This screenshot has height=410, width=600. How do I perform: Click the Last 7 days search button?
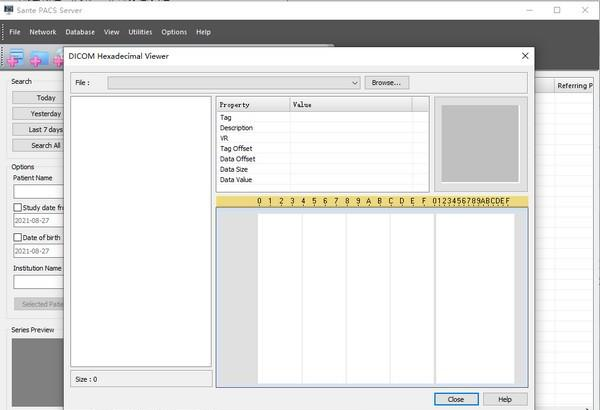(x=38, y=130)
